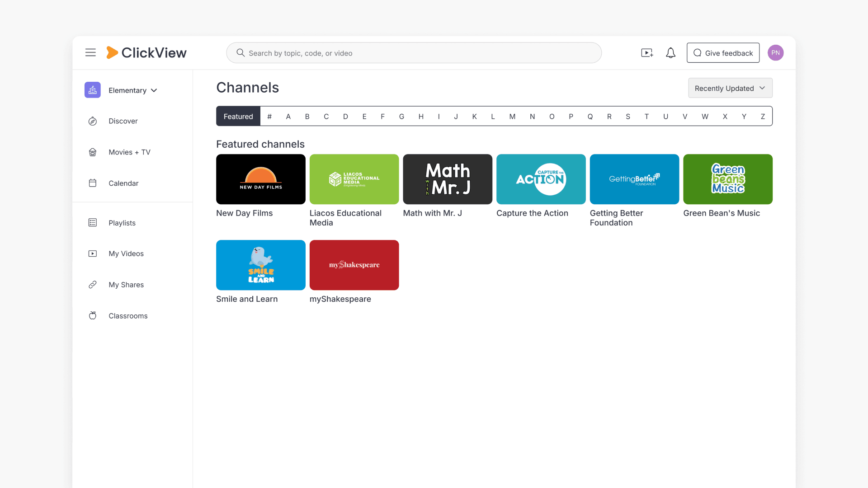
Task: Open the New Day Films channel thumbnail
Action: [261, 179]
